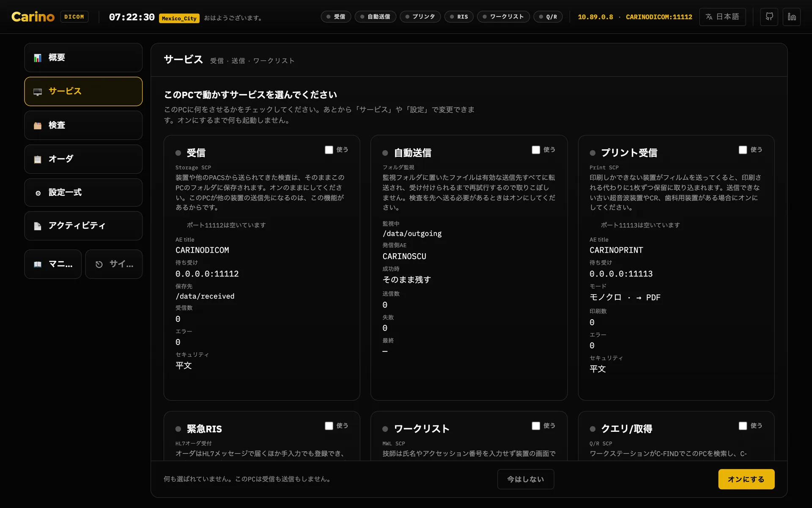Click the 10.89.0.8 IP address text

click(x=595, y=17)
